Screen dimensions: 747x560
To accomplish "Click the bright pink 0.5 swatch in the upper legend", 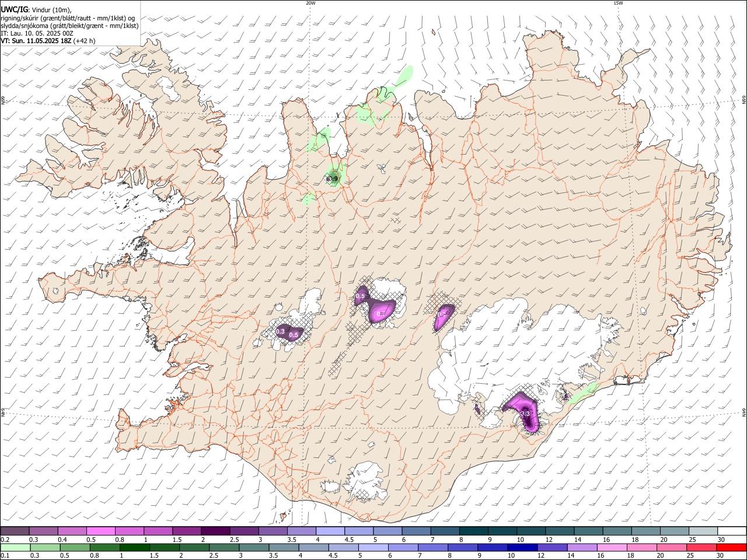I will click(100, 531).
